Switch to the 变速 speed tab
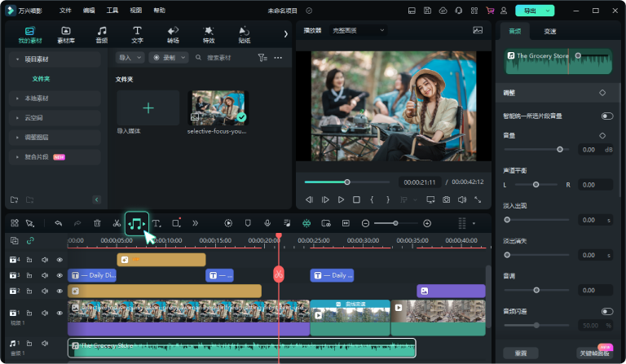Viewport: 626px width, 364px height. point(550,31)
